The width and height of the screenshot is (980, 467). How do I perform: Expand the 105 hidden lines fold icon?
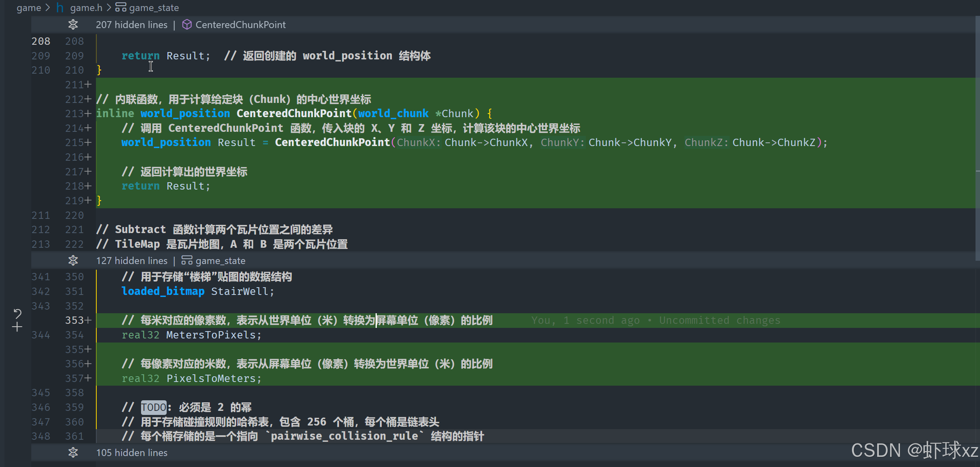(x=73, y=452)
